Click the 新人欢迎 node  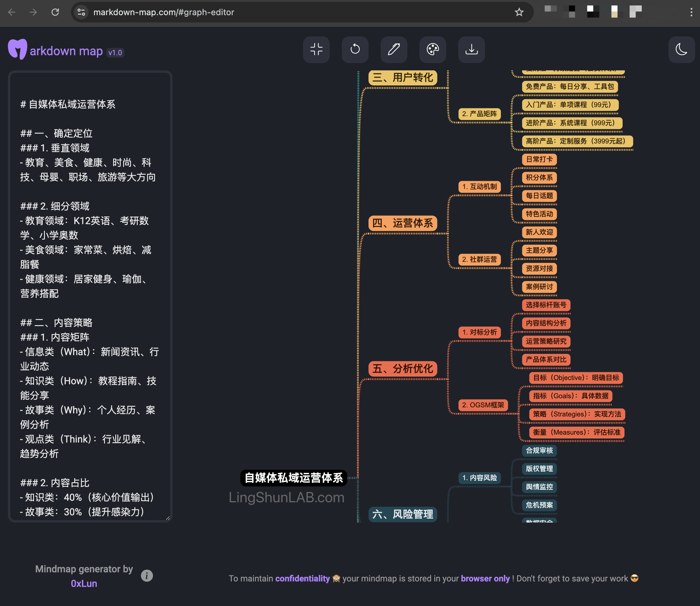(x=539, y=232)
